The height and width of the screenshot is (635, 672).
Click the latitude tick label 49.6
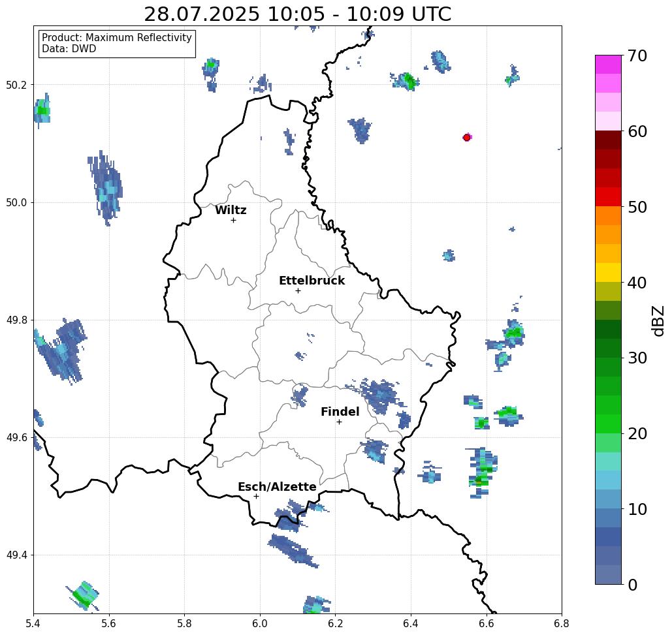pyautogui.click(x=16, y=438)
